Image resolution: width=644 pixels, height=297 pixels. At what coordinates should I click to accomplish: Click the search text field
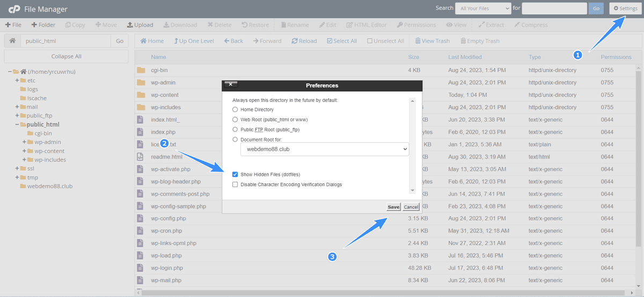[554, 8]
